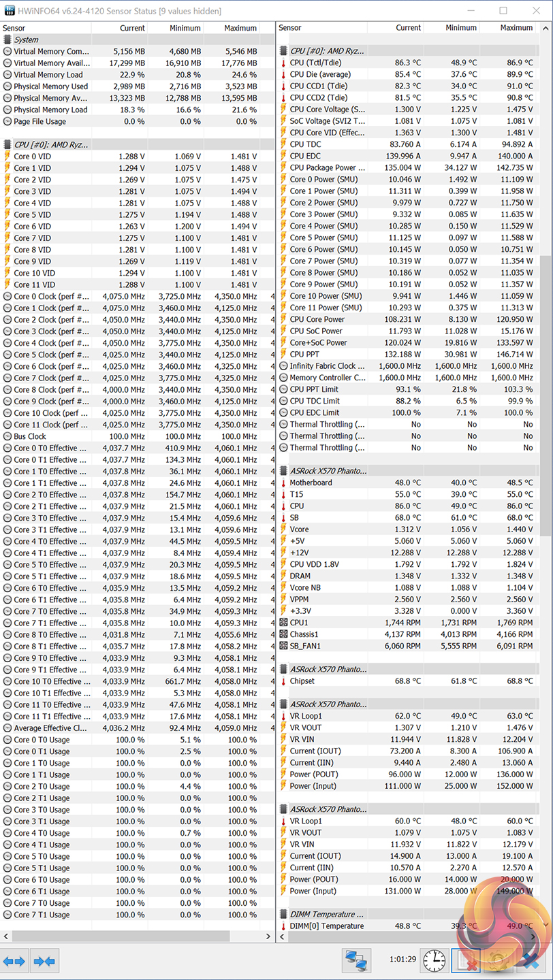553x980 pixels.
Task: Click the thermometer icon beside Motherboard row
Action: click(283, 483)
